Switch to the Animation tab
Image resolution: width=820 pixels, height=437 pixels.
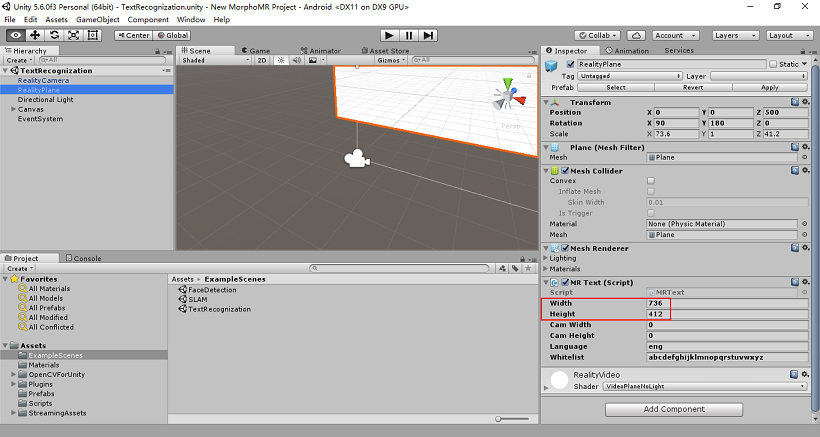627,51
